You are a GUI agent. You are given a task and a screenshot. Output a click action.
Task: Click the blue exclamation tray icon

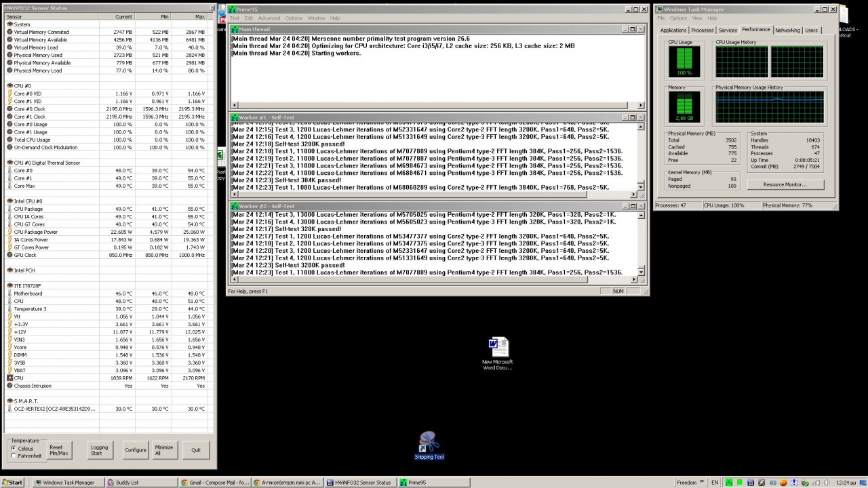coord(794,483)
